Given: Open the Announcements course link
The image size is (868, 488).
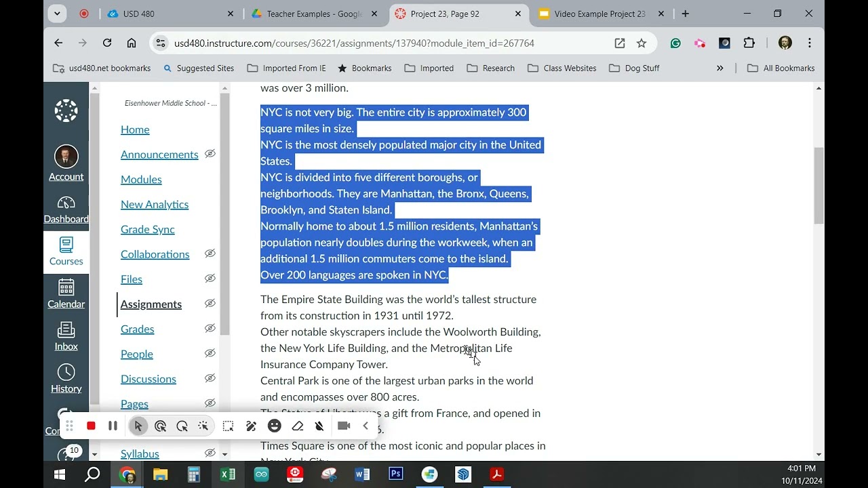Looking at the screenshot, I should 159,155.
